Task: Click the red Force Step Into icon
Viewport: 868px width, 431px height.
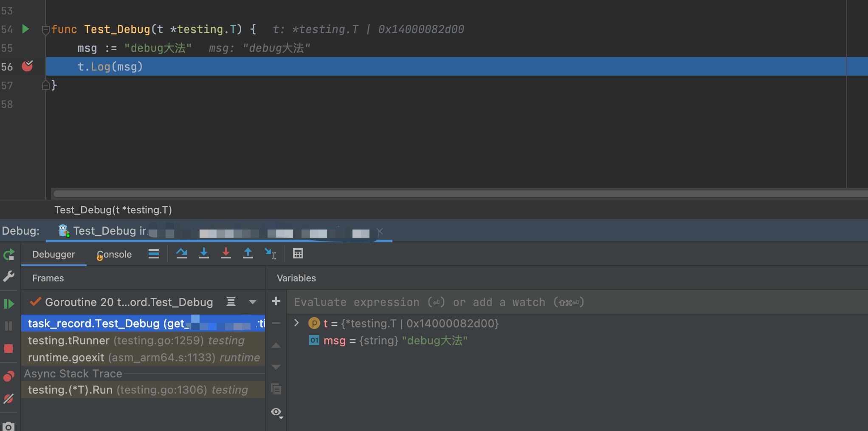Action: click(226, 254)
